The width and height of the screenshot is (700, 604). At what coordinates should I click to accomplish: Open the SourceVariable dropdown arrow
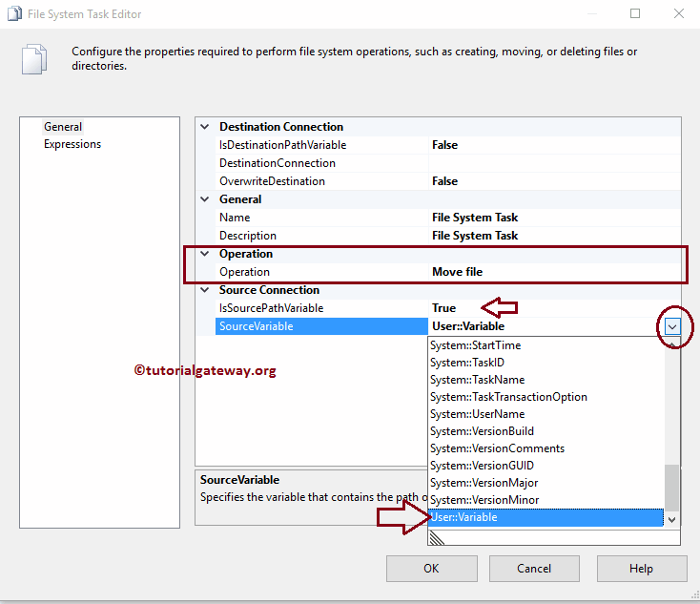(672, 326)
